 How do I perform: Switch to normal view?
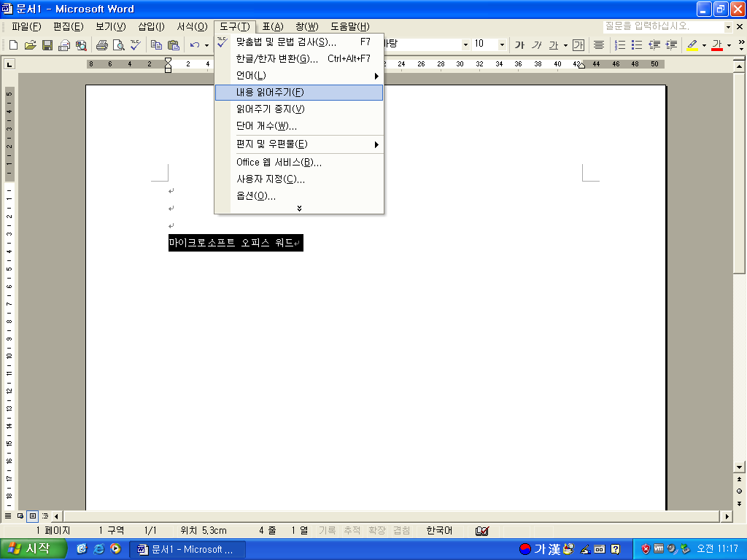pyautogui.click(x=8, y=516)
